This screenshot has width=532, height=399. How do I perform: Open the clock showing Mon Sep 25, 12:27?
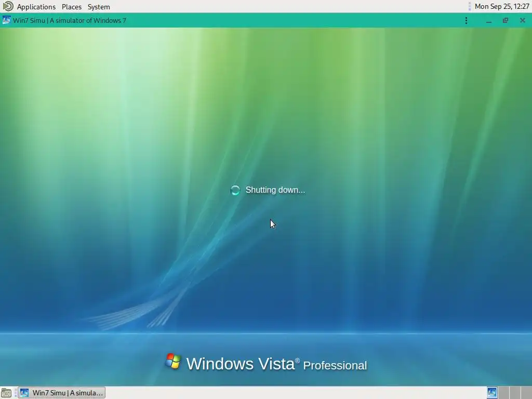(x=502, y=6)
